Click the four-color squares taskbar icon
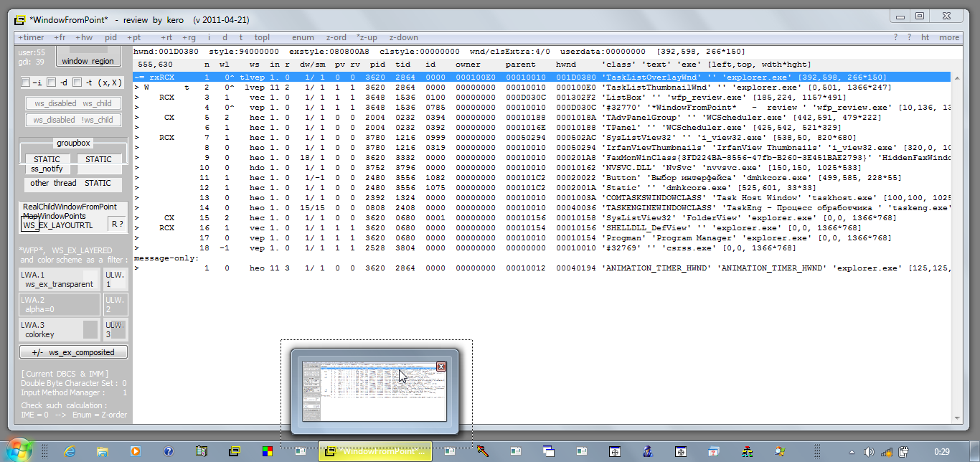Screen dimensions: 980x462 point(267,451)
